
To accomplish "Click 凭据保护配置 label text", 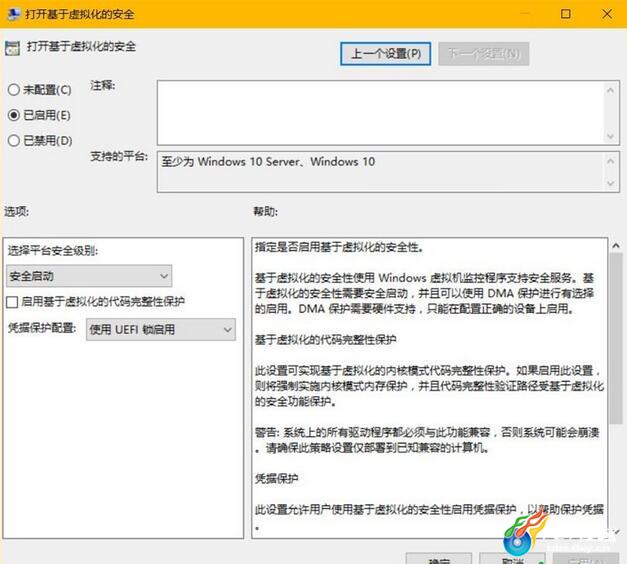I will pos(42,328).
